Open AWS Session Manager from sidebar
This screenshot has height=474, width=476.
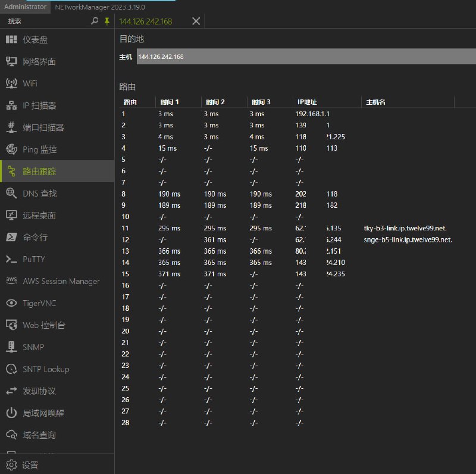click(x=61, y=281)
